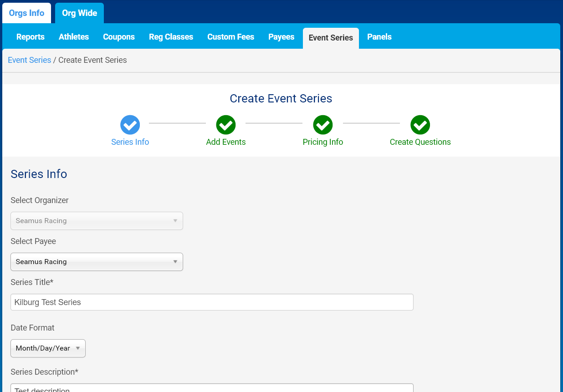Open the Date Format dropdown

(48, 348)
